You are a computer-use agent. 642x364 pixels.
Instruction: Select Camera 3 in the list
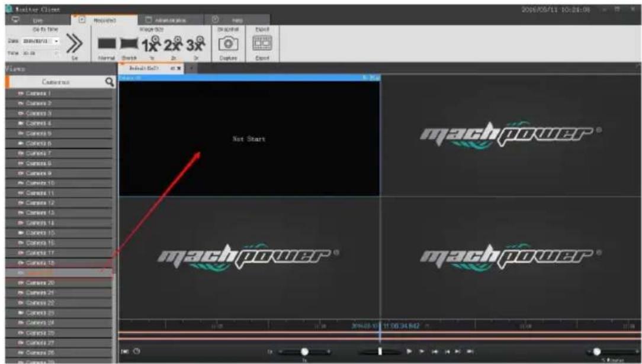click(59, 113)
